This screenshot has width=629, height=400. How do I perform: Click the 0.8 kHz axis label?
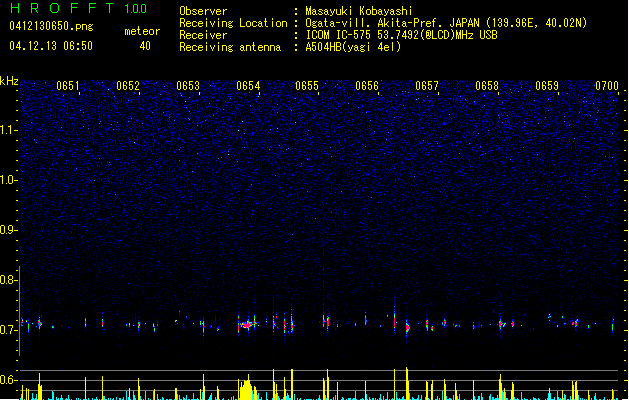click(8, 280)
